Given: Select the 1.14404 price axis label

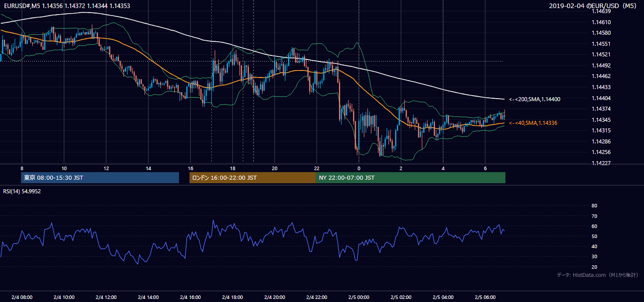Looking at the screenshot, I should click(602, 98).
